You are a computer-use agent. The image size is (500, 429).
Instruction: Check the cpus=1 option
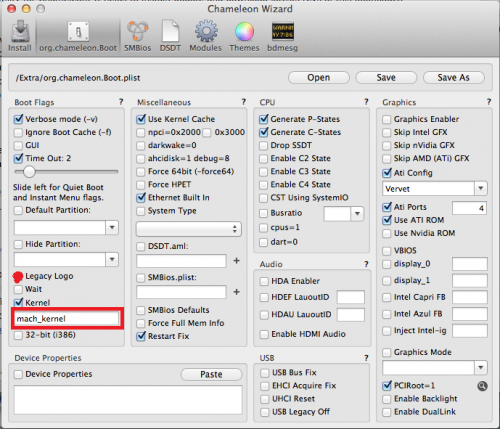(x=264, y=228)
